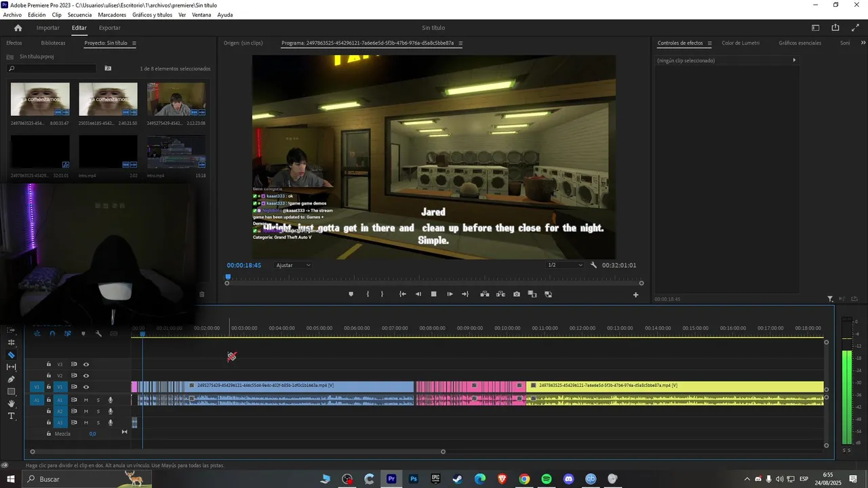Mute audio track A2

click(86, 411)
